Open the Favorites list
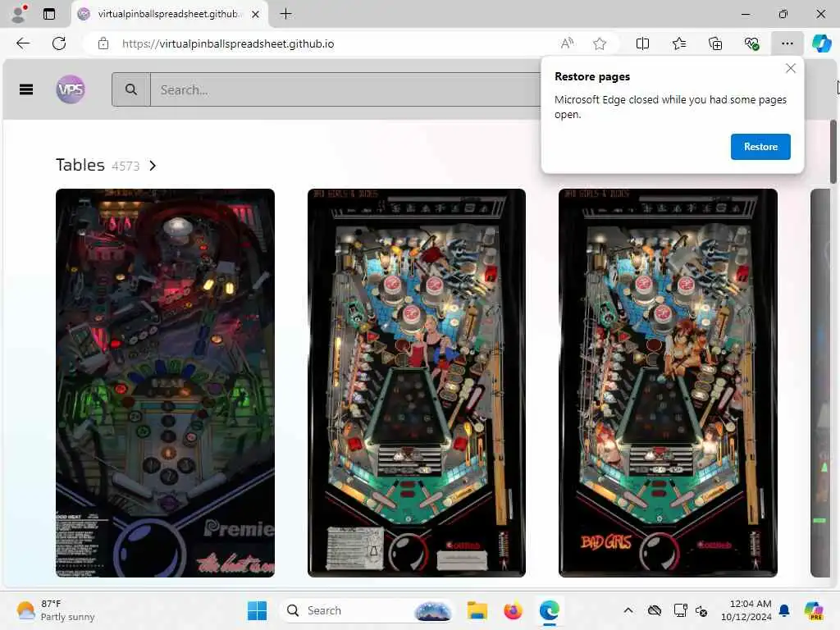 (x=678, y=43)
